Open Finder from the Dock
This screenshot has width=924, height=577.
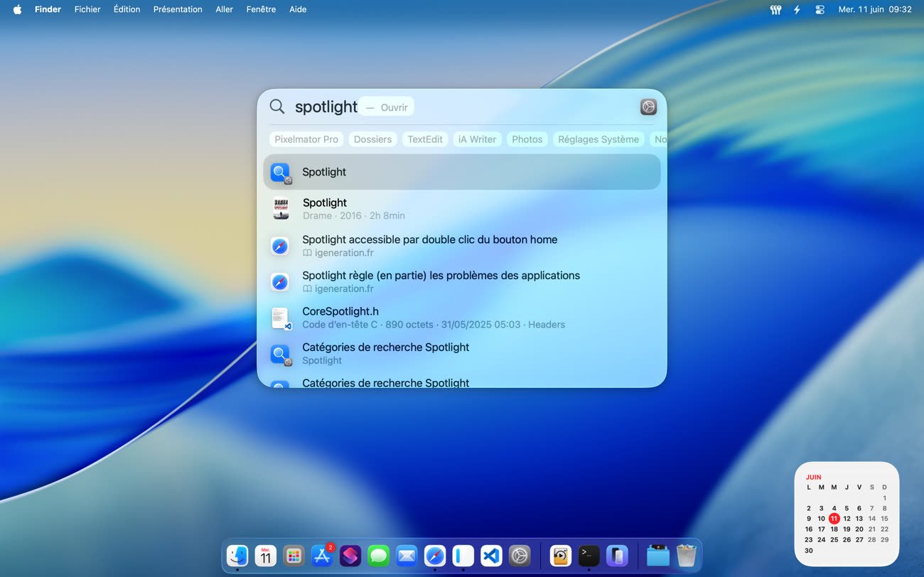[x=237, y=555]
